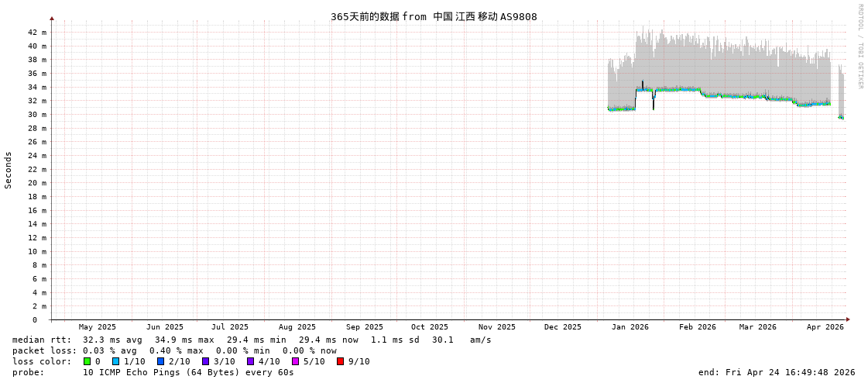This screenshot has width=868, height=383.
Task: Click the packet loss statistics line
Action: [174, 350]
